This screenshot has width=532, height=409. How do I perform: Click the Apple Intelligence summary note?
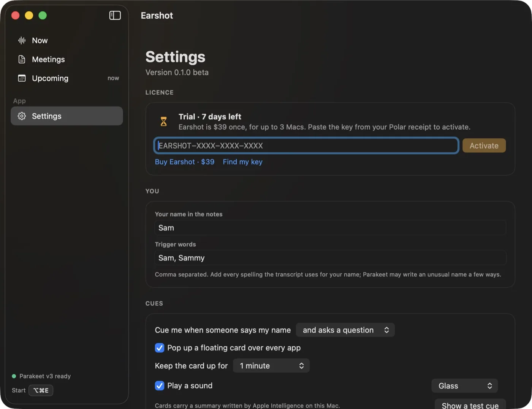click(247, 406)
